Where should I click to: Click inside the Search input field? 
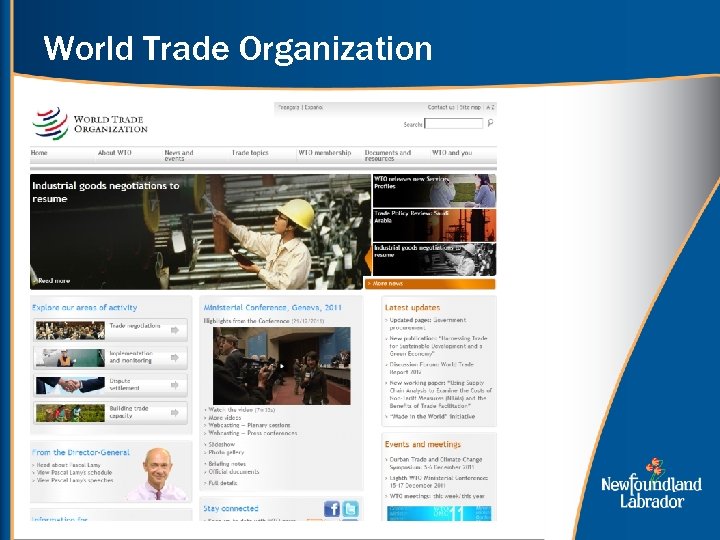coord(454,124)
